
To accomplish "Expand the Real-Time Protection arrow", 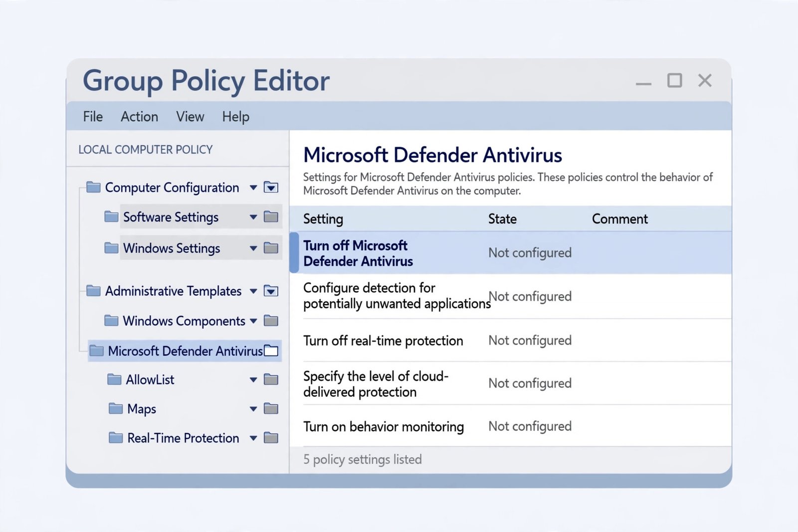I will coord(253,438).
